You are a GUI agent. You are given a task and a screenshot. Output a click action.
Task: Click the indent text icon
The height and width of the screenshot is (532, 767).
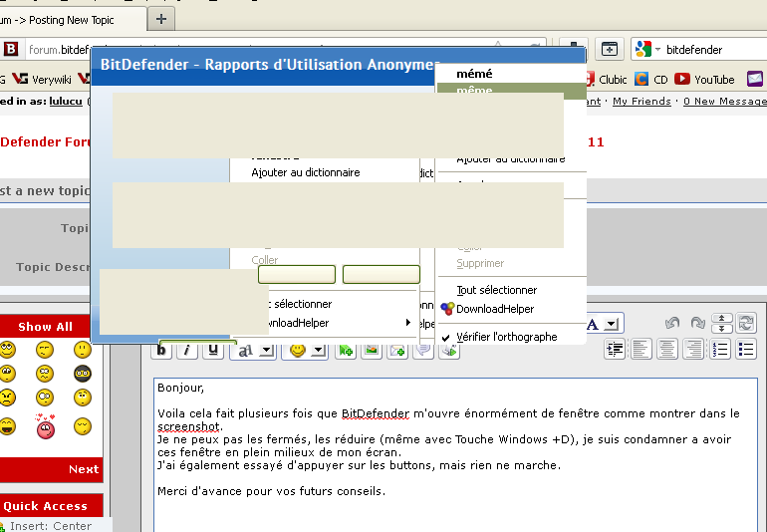(x=615, y=350)
